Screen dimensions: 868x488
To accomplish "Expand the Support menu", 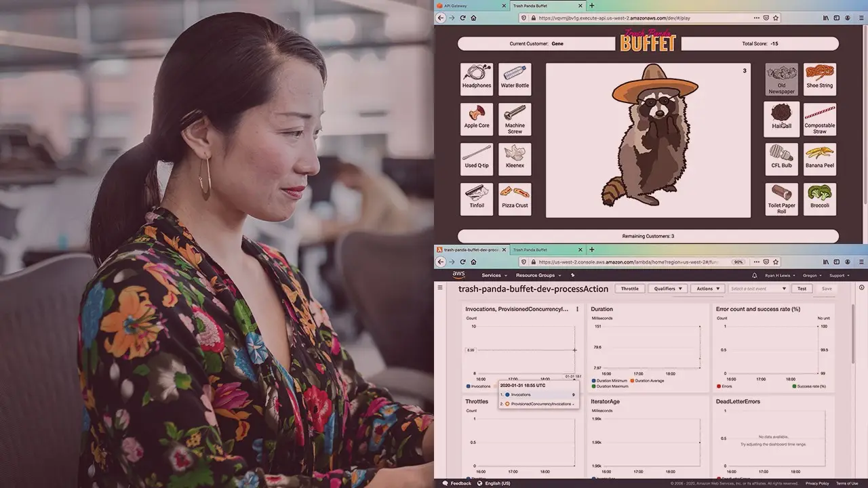I will [x=839, y=276].
